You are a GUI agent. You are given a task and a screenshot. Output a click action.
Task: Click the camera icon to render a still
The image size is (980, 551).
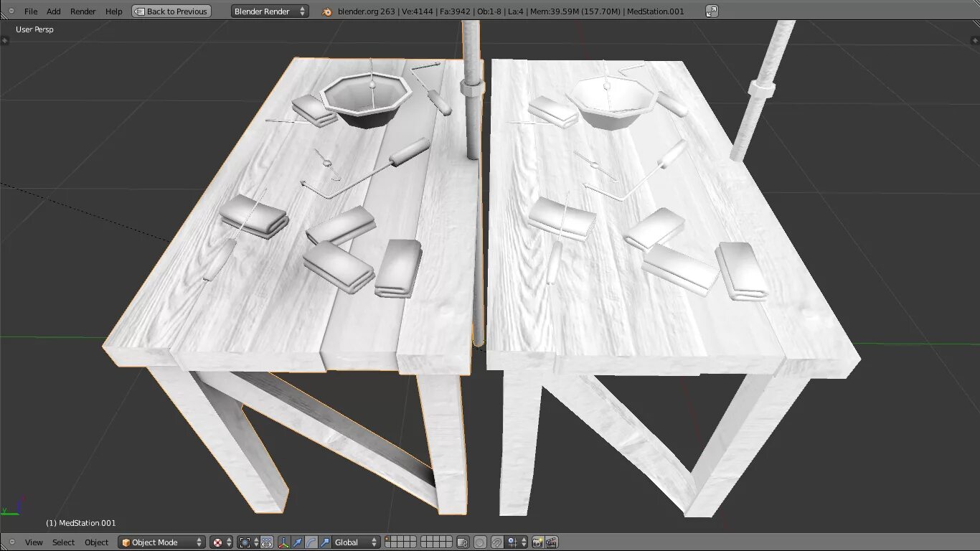coord(536,542)
